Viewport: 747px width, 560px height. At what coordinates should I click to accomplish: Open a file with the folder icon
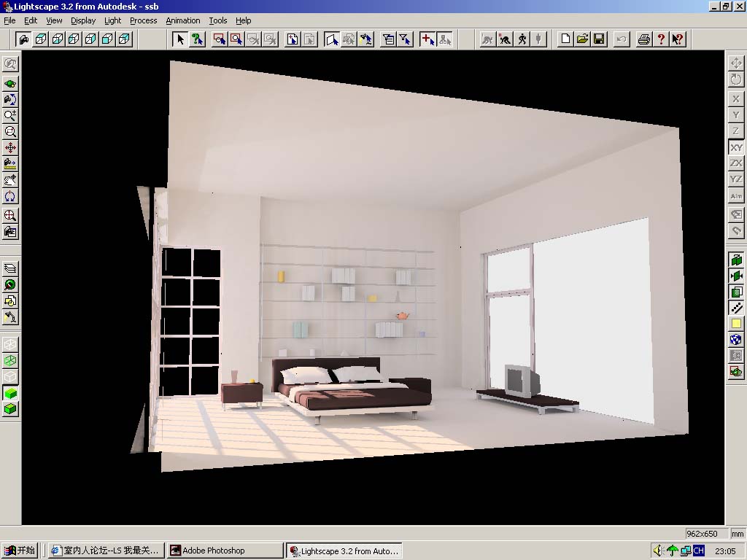pos(582,39)
